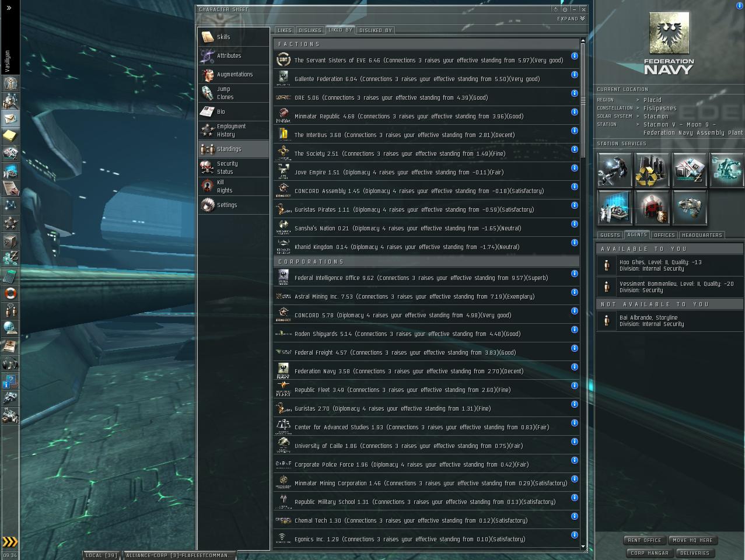
Task: Click the Rent Office button
Action: pos(644,540)
